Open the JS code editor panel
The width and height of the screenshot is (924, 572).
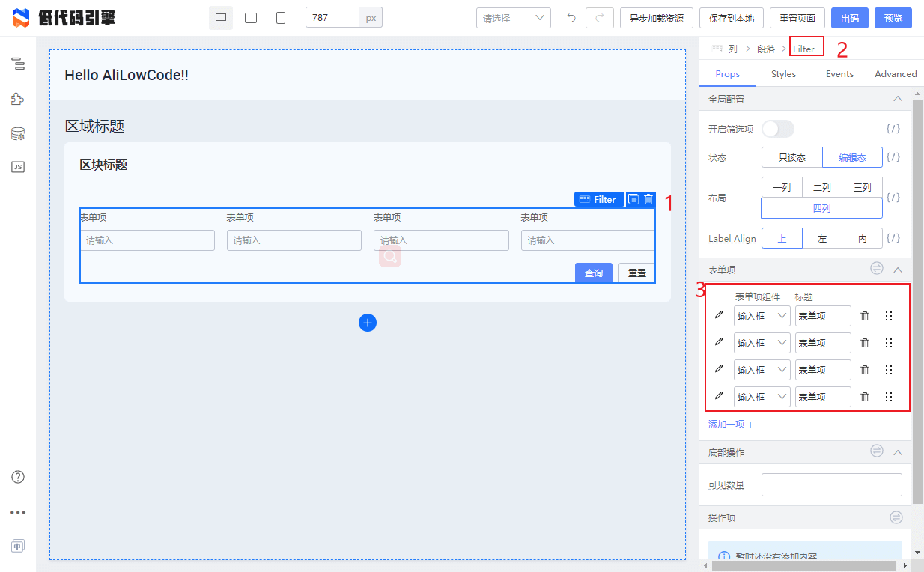pos(18,166)
